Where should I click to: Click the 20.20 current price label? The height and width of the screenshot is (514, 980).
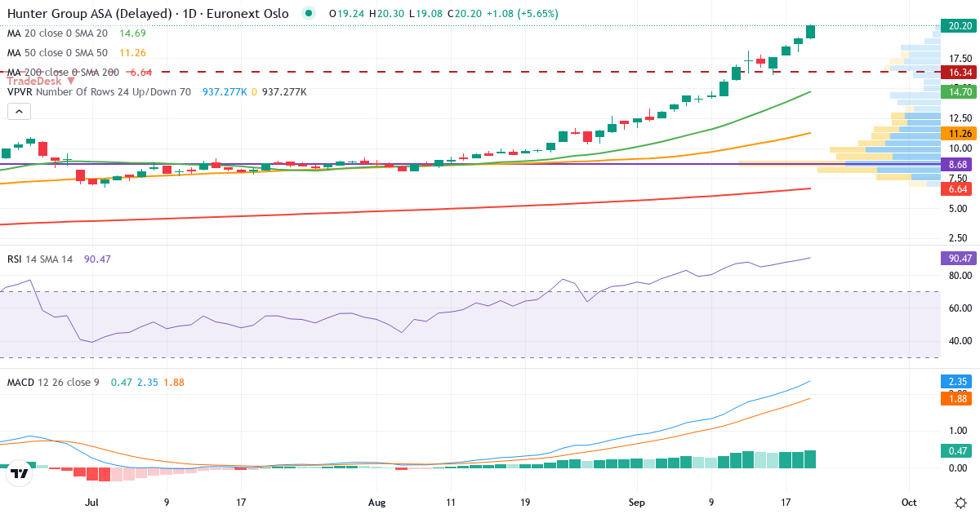pyautogui.click(x=959, y=26)
